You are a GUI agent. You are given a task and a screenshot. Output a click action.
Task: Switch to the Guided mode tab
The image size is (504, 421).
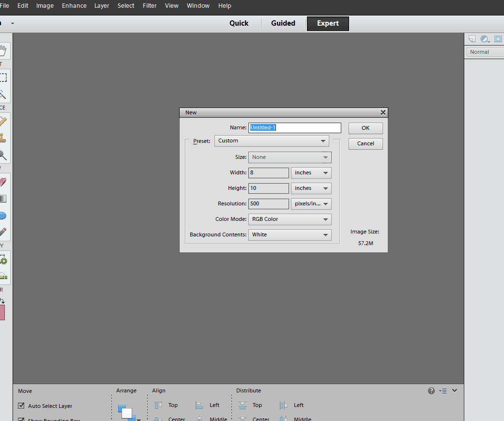tap(283, 23)
